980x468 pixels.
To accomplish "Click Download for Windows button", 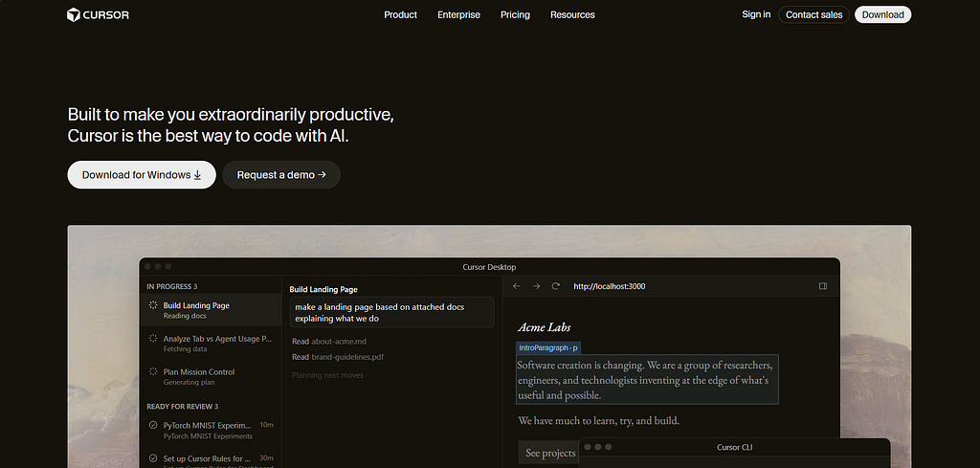I will point(142,175).
